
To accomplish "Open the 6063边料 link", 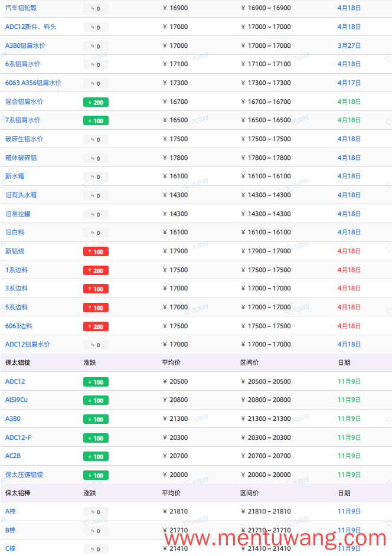I will click(19, 326).
